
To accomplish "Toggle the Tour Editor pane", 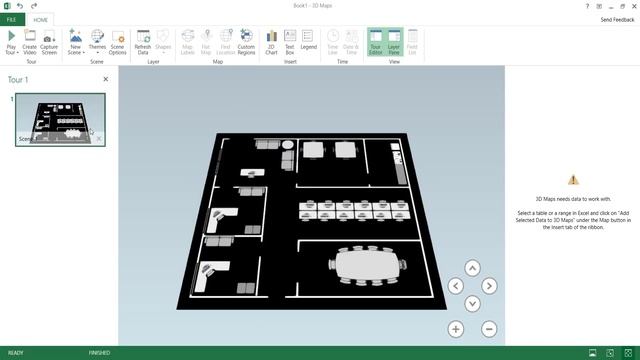I will click(376, 42).
